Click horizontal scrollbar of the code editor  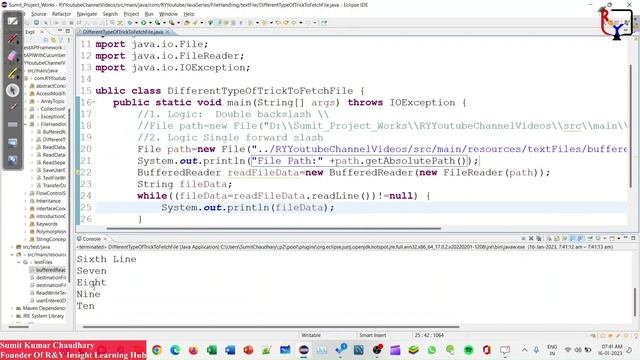tap(273, 228)
